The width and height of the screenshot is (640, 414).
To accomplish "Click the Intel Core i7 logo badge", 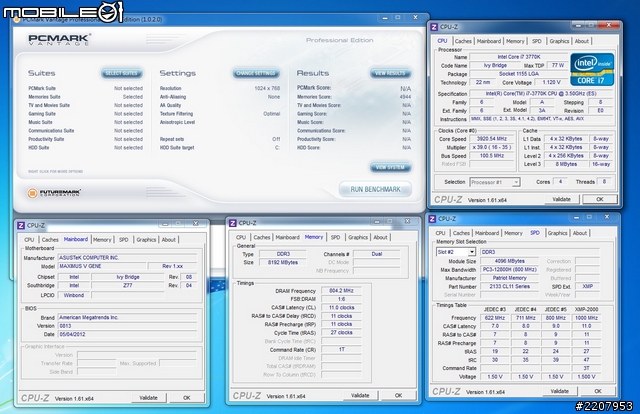I will click(592, 69).
